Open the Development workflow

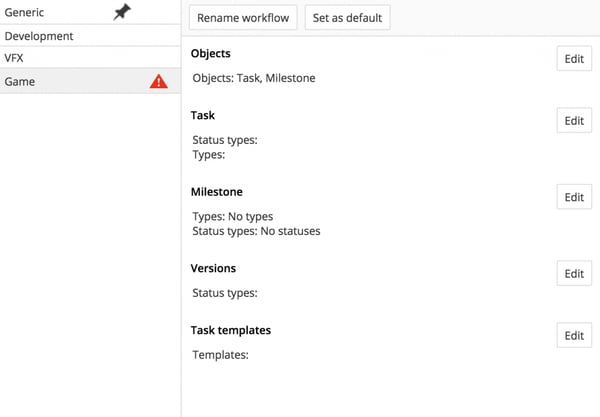pos(39,36)
